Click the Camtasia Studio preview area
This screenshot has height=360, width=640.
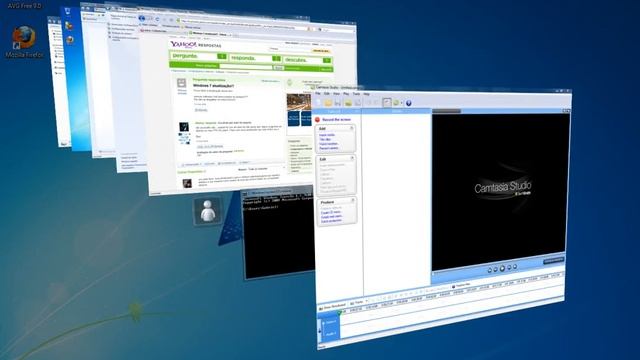(x=500, y=191)
